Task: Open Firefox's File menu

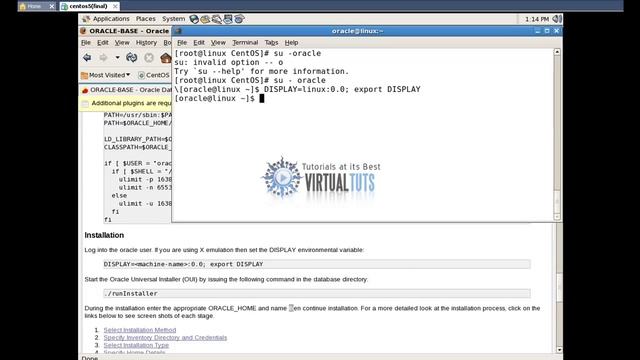Action: (86, 42)
